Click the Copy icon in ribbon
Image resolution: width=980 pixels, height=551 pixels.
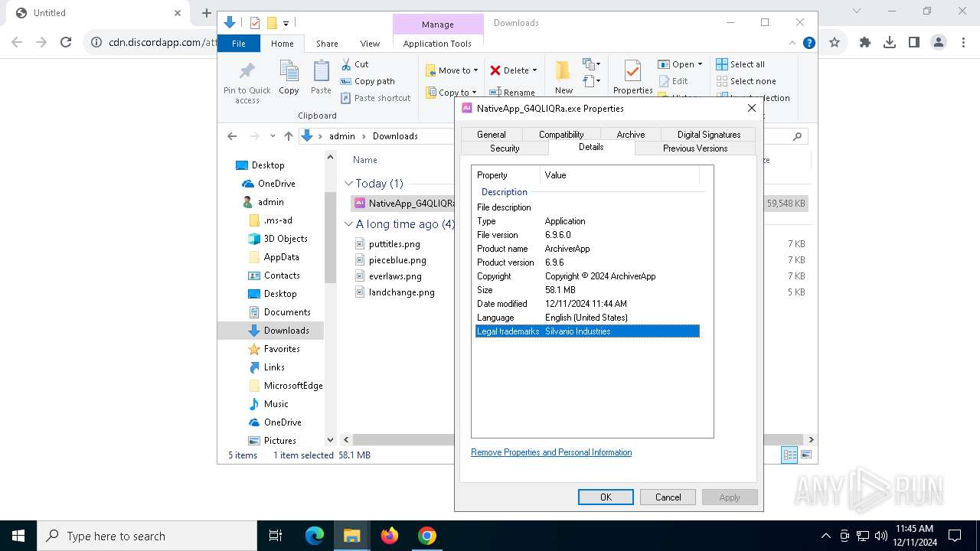pyautogui.click(x=289, y=71)
